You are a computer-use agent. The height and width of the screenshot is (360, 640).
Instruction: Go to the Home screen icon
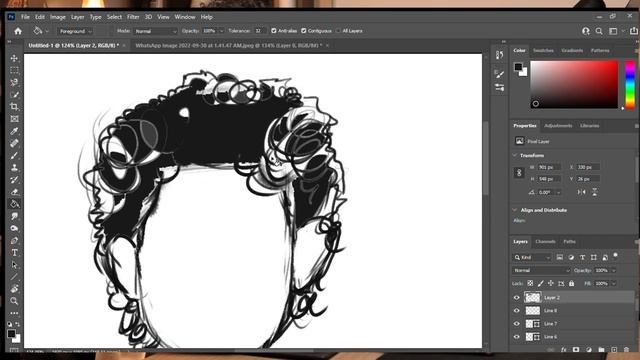(x=18, y=31)
